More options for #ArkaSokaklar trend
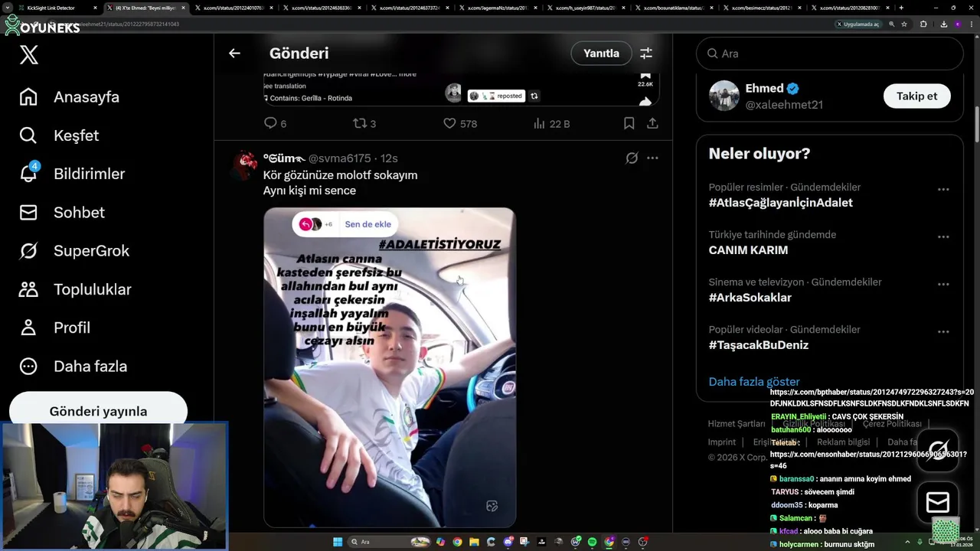The width and height of the screenshot is (980, 551). [943, 284]
